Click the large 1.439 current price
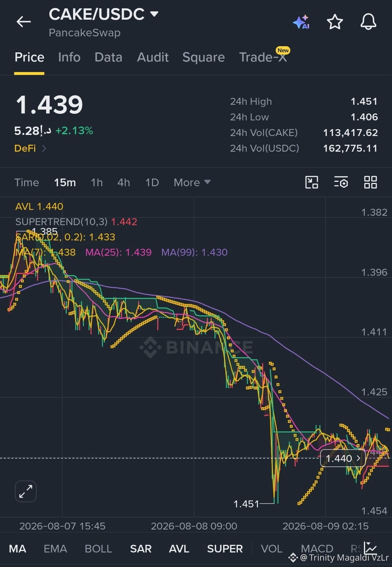The image size is (392, 567). tap(49, 105)
